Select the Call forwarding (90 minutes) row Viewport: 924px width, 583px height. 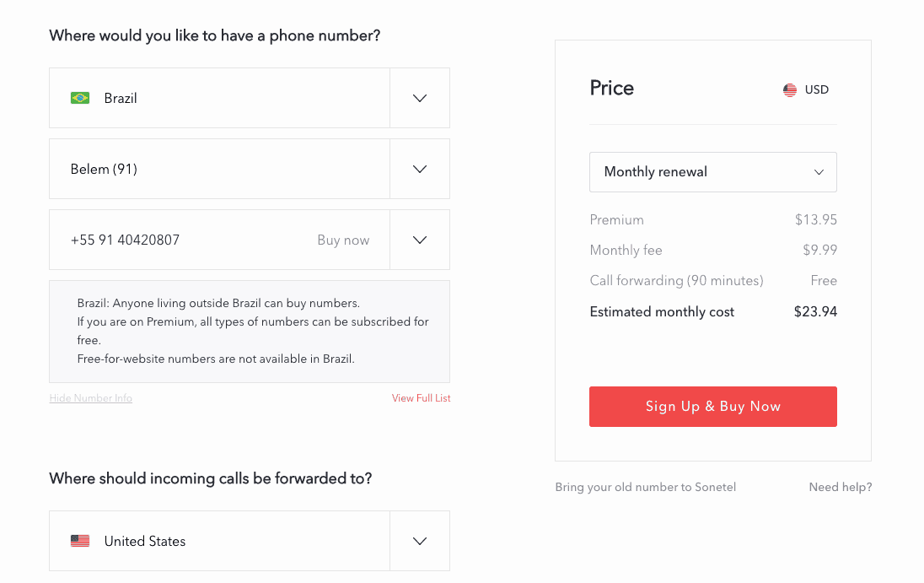pyautogui.click(x=676, y=280)
